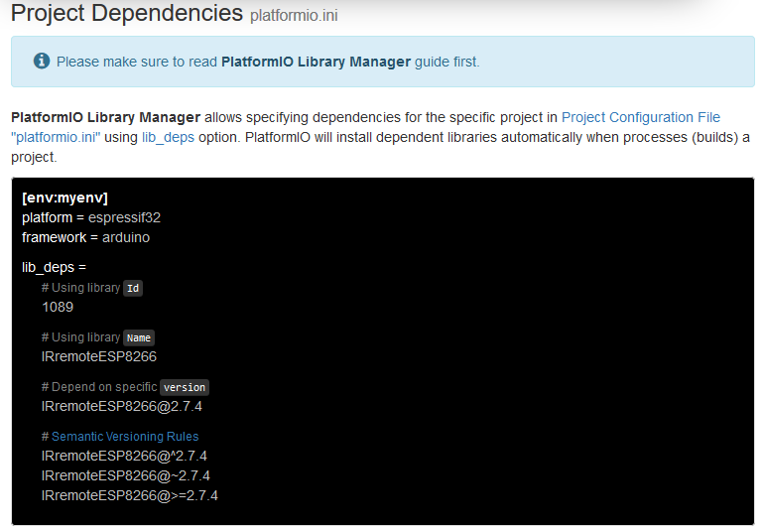Click the version badge in the code block
764x532 pixels.
pyautogui.click(x=185, y=387)
